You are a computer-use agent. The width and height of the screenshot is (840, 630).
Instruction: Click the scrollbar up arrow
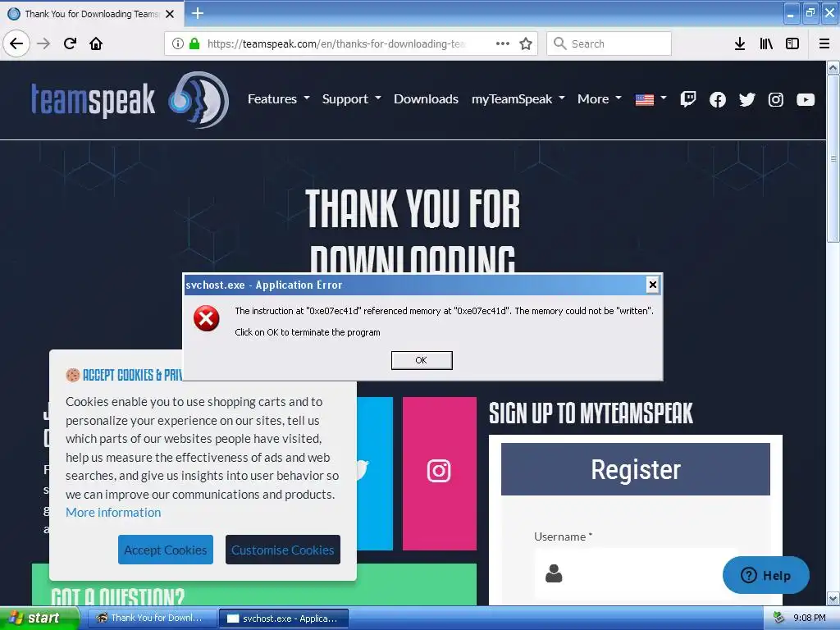coord(833,68)
